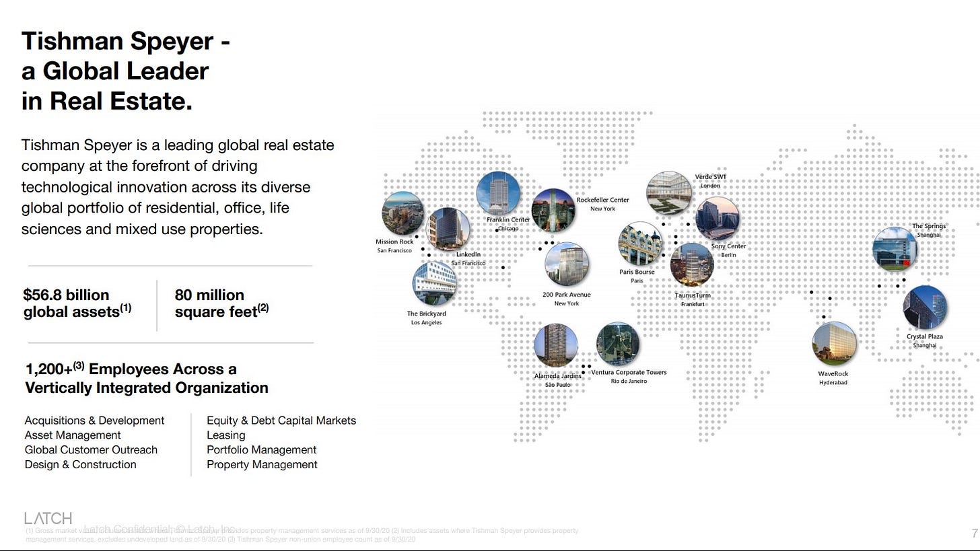
Task: Click Acquisitions & Development text
Action: (x=94, y=420)
